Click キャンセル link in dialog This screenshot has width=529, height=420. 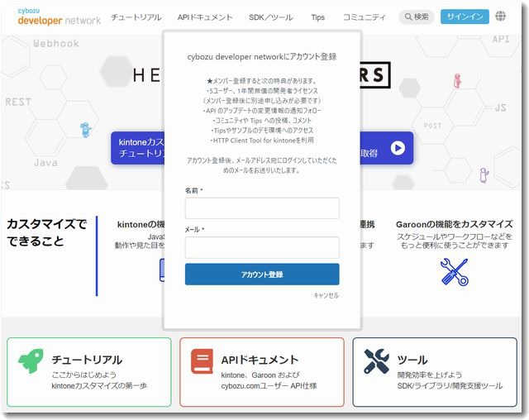pyautogui.click(x=326, y=295)
